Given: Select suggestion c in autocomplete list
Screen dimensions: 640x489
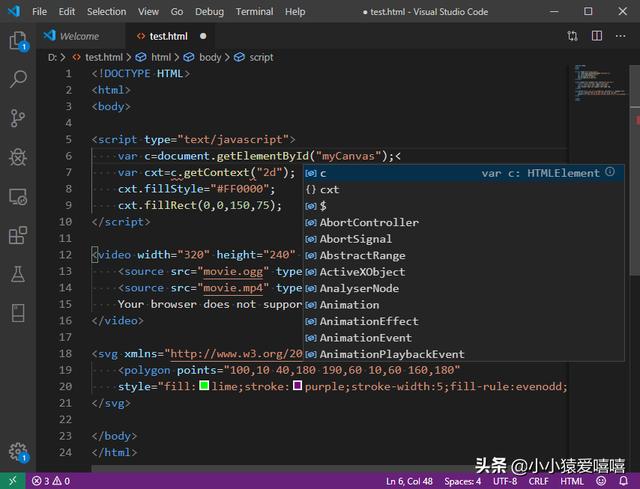Looking at the screenshot, I should (464, 173).
